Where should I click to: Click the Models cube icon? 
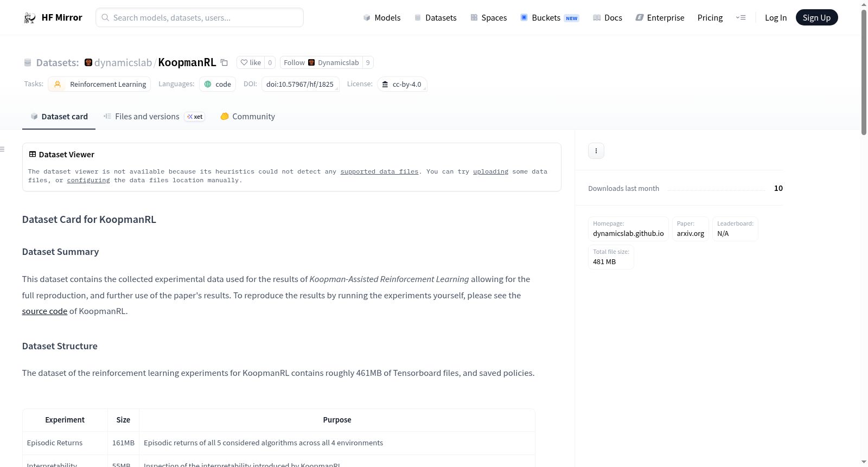tap(367, 18)
